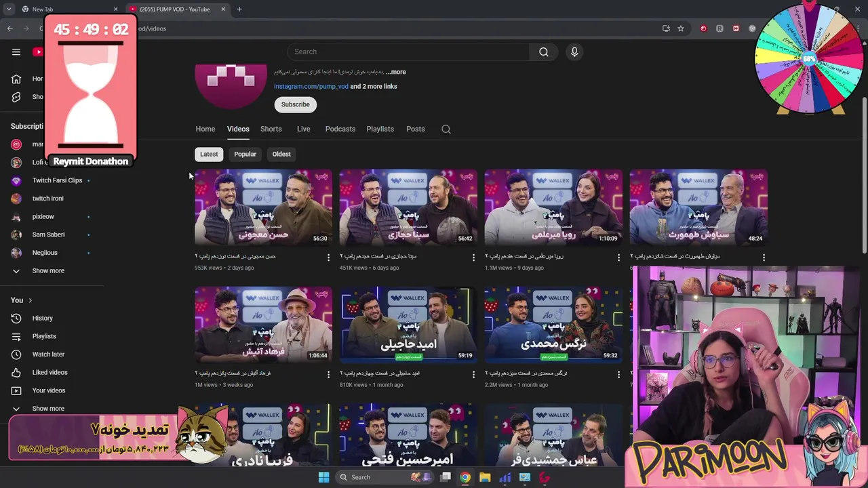
Task: Play the 59:19 امید حاجیلی video thumbnail
Action: [x=408, y=324]
